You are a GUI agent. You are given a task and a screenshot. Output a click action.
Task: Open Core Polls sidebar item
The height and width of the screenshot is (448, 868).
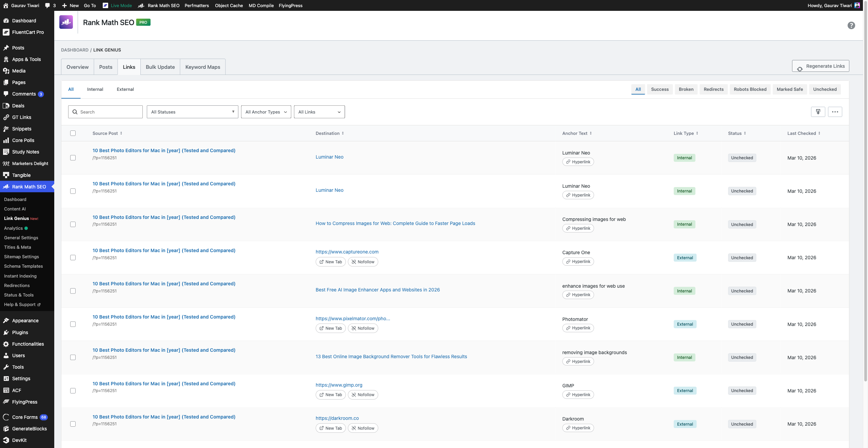pyautogui.click(x=23, y=140)
